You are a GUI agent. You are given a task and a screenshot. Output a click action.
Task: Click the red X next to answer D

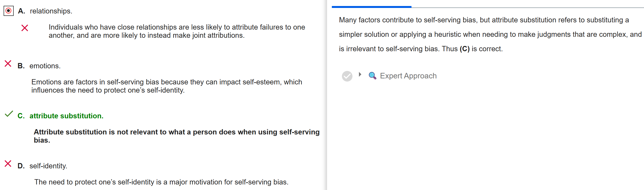8,164
